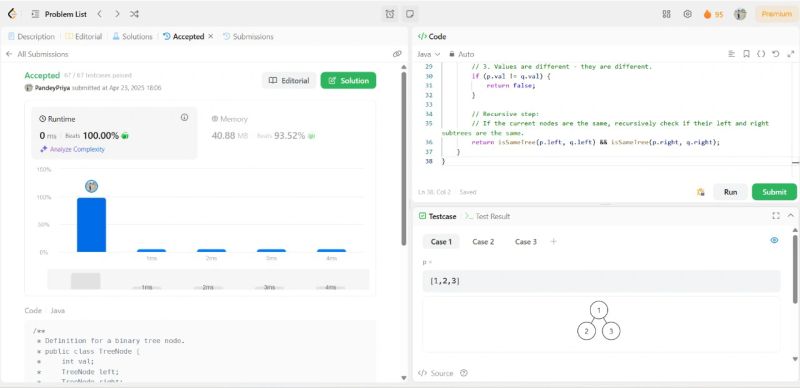This screenshot has width=800, height=388.
Task: Open the timer alarm clock icon
Action: click(390, 14)
